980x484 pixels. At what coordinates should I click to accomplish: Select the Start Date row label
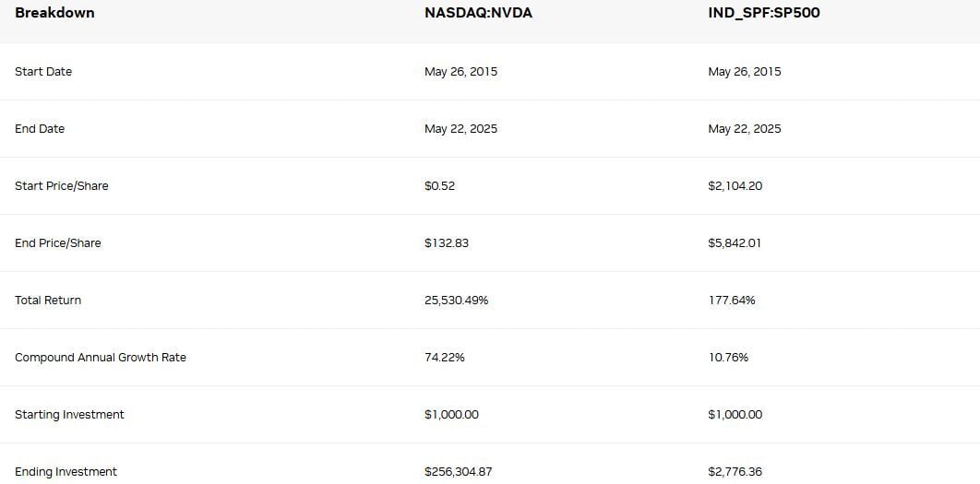(43, 72)
